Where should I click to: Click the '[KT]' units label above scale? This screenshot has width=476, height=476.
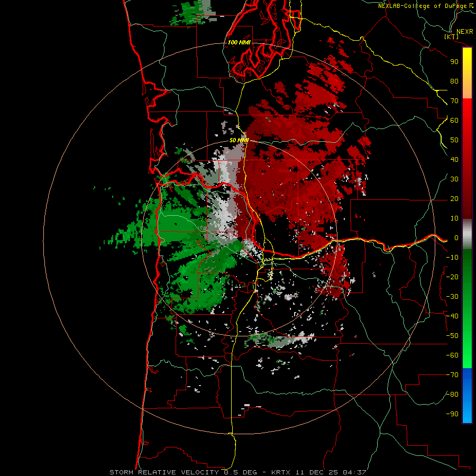click(451, 37)
